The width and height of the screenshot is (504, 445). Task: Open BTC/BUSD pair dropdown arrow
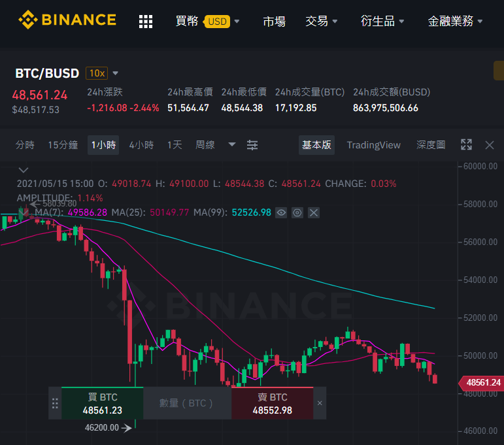pos(116,73)
